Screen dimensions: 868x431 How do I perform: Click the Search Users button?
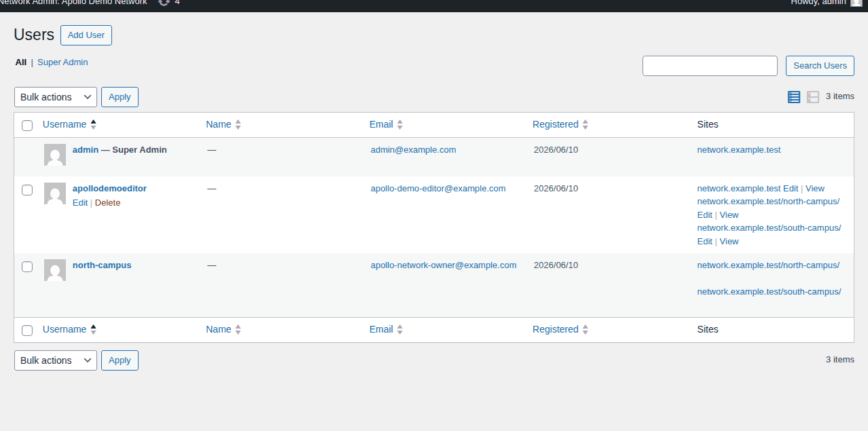tap(820, 66)
